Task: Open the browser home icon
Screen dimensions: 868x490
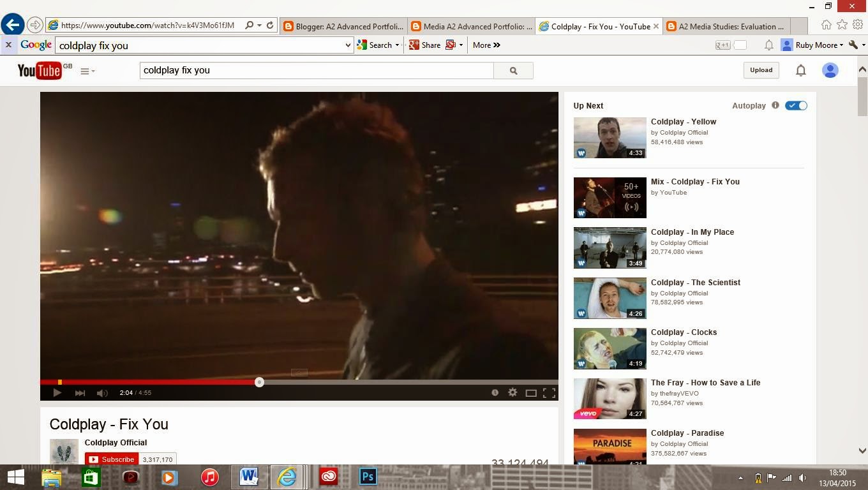Action: coord(827,25)
